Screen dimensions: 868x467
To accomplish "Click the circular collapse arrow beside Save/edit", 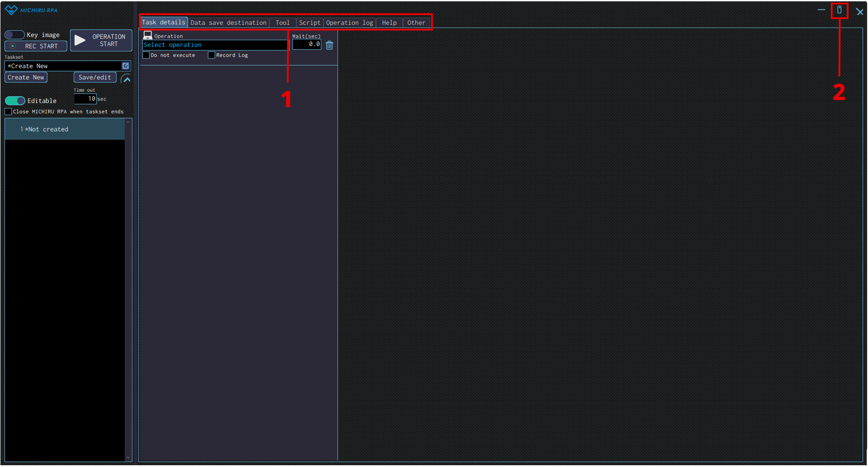I will [x=126, y=79].
